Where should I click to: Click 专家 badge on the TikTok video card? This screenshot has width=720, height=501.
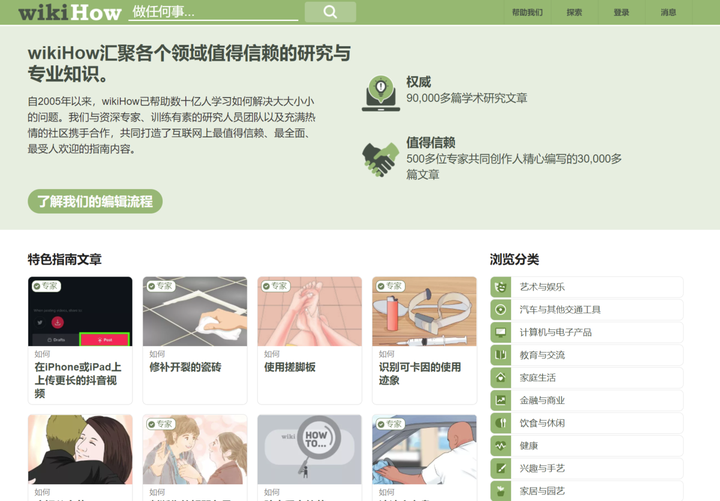[x=46, y=286]
